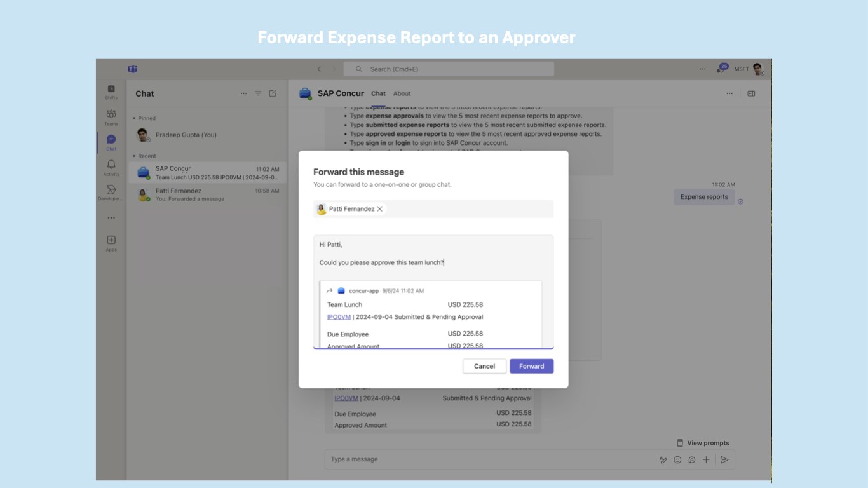This screenshot has width=868, height=488.
Task: Show more apps ellipsis in left rail
Action: (111, 218)
